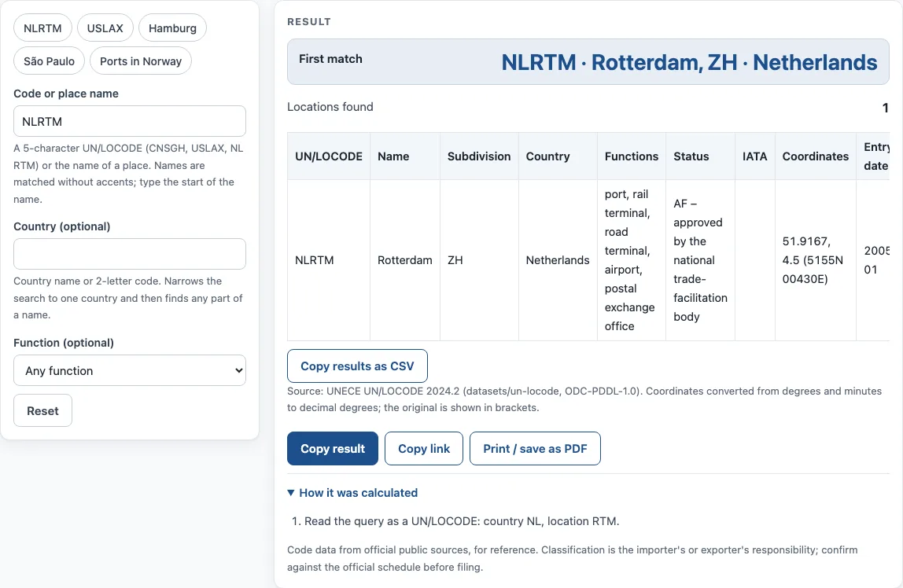Load the Ports in Norway example
The height and width of the screenshot is (588, 903).
[x=141, y=61]
